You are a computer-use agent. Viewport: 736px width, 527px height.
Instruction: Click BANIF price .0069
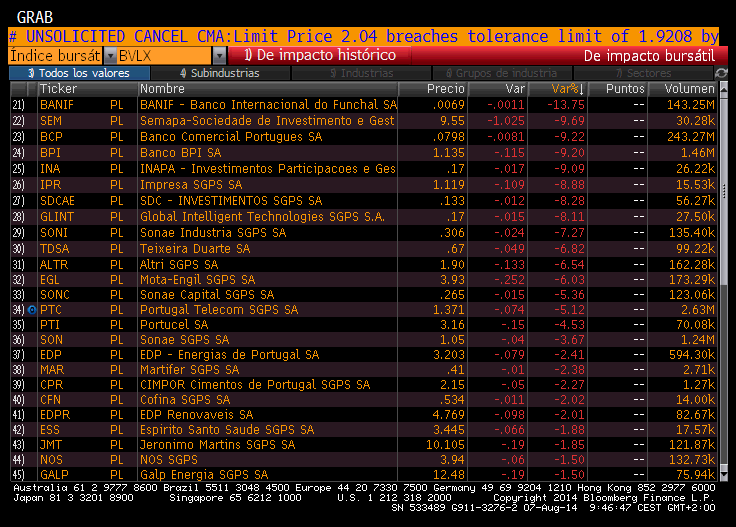(x=448, y=105)
